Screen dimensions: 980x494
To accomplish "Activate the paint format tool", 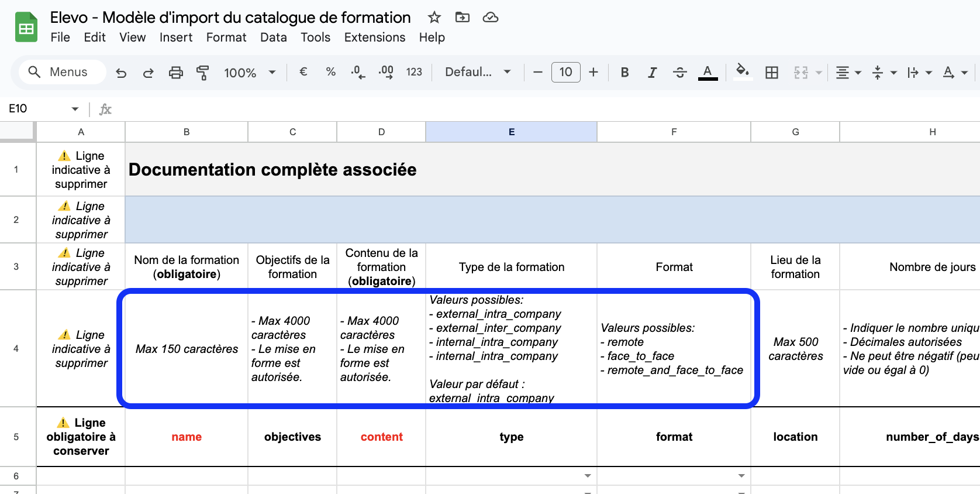I will click(203, 73).
